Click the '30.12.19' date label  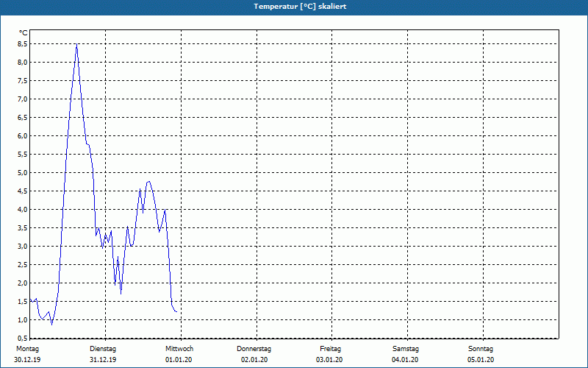(27, 360)
